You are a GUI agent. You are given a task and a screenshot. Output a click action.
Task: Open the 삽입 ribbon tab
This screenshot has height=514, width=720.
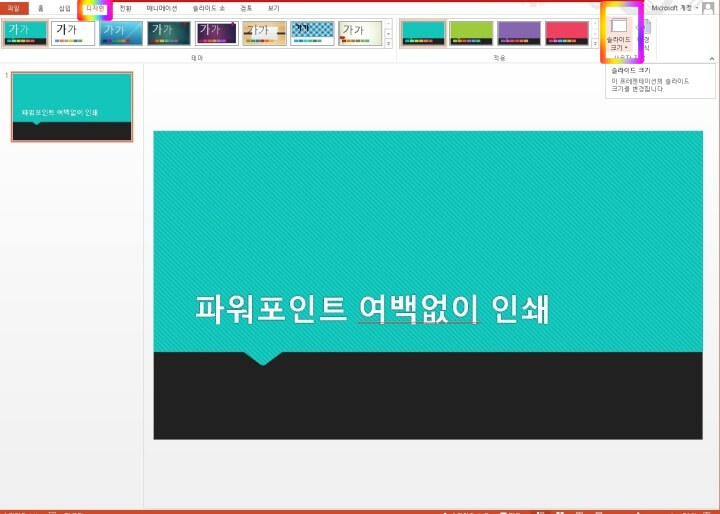click(x=65, y=8)
